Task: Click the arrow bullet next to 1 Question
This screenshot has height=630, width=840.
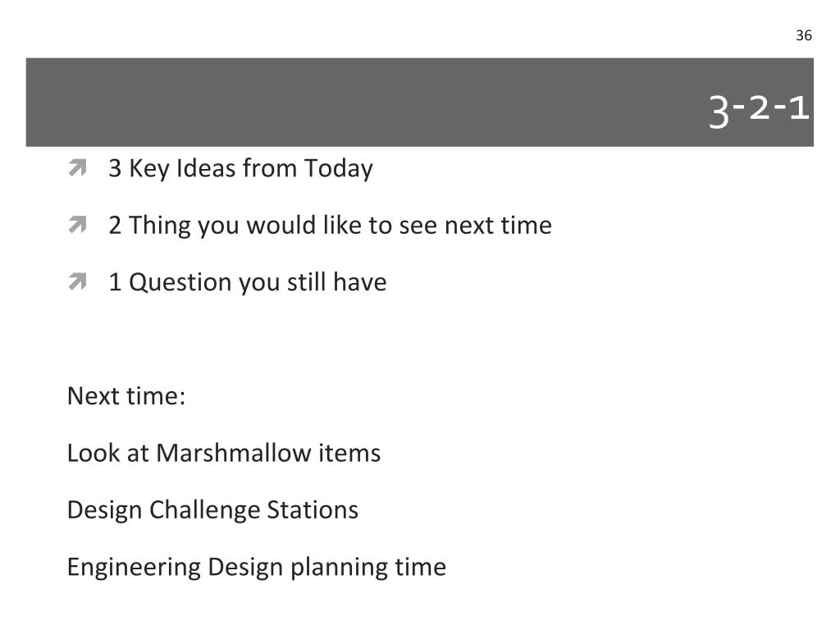Action: point(78,281)
